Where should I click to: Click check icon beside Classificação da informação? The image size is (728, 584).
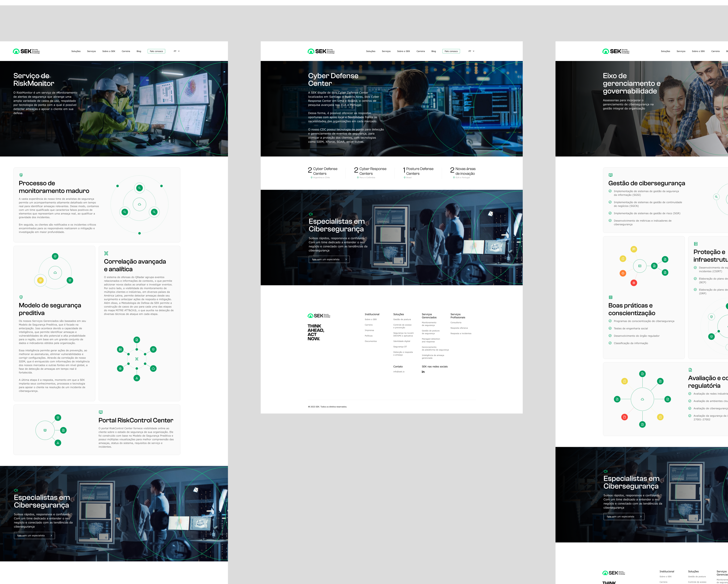[610, 343]
